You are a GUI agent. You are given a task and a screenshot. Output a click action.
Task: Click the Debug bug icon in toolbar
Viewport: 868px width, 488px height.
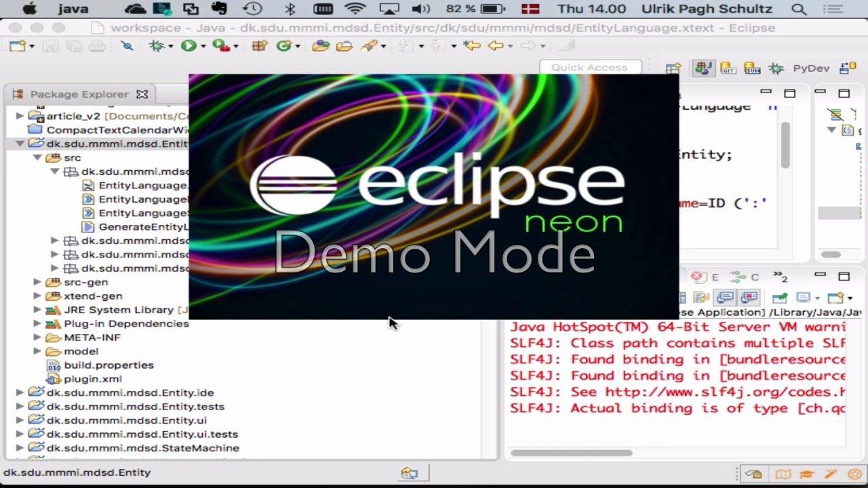tap(157, 46)
